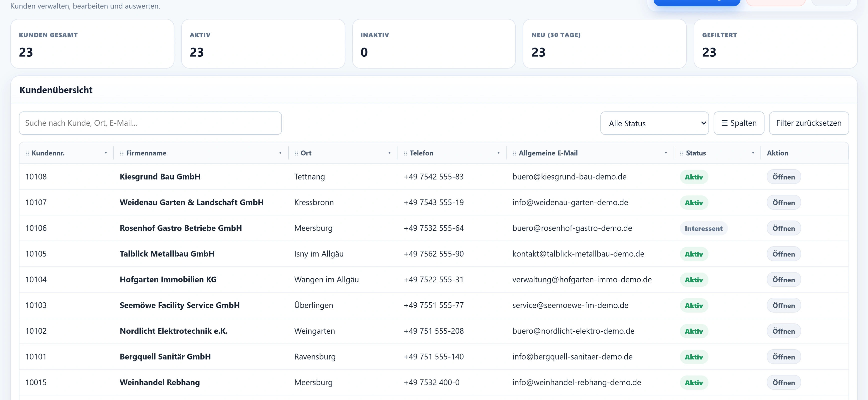Open Talblick Metallbau GmbH with its Öffnen button
Image resolution: width=868 pixels, height=400 pixels.
pos(784,254)
